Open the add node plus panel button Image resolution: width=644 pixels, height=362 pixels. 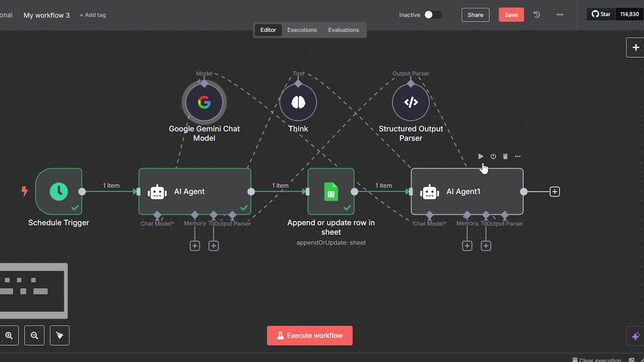tap(635, 47)
